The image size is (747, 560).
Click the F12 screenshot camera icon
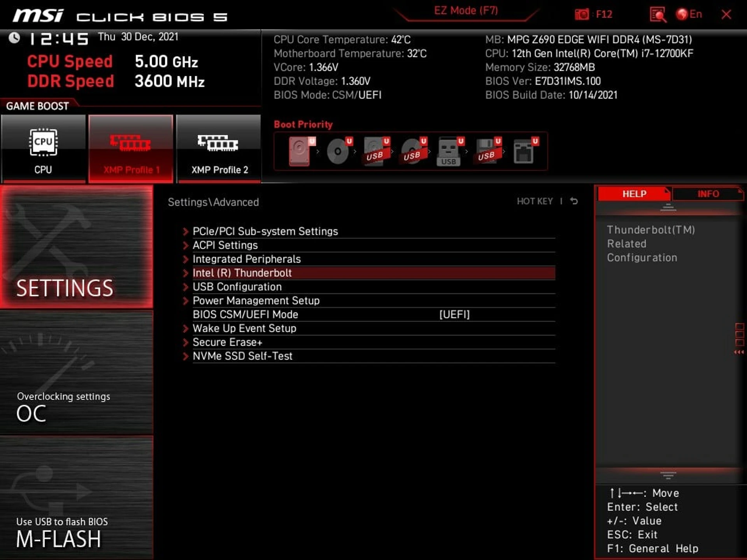[582, 14]
